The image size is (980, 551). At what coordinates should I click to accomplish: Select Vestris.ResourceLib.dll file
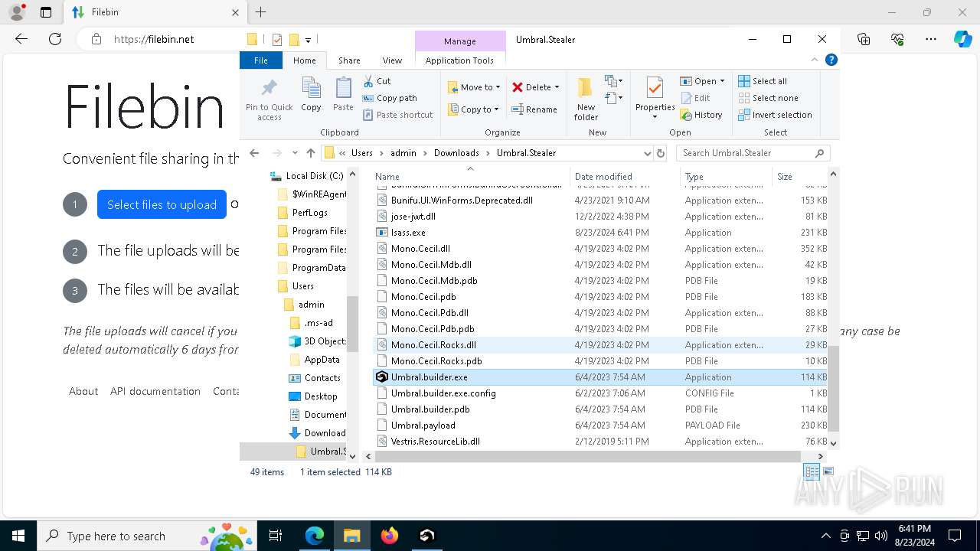point(435,442)
